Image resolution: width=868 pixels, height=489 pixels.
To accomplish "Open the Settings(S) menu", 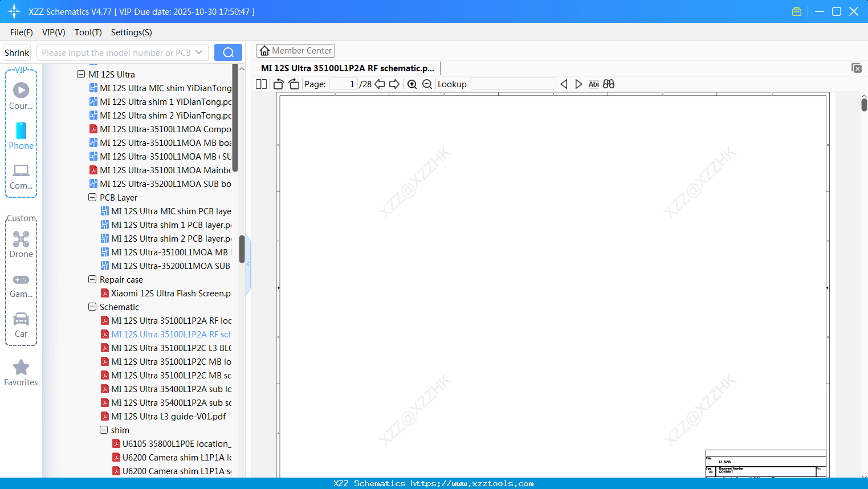I will click(x=132, y=32).
